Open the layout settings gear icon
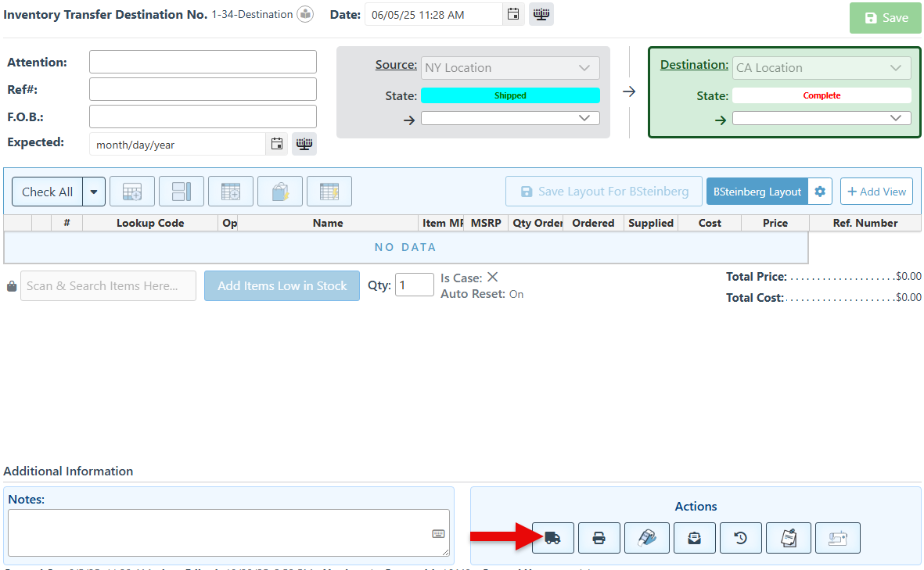Image resolution: width=924 pixels, height=570 pixels. [x=820, y=192]
